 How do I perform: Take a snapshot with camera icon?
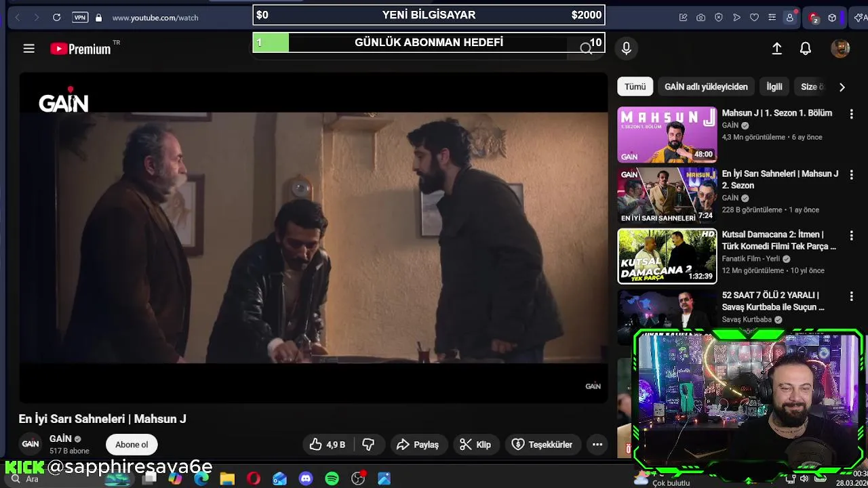(701, 18)
